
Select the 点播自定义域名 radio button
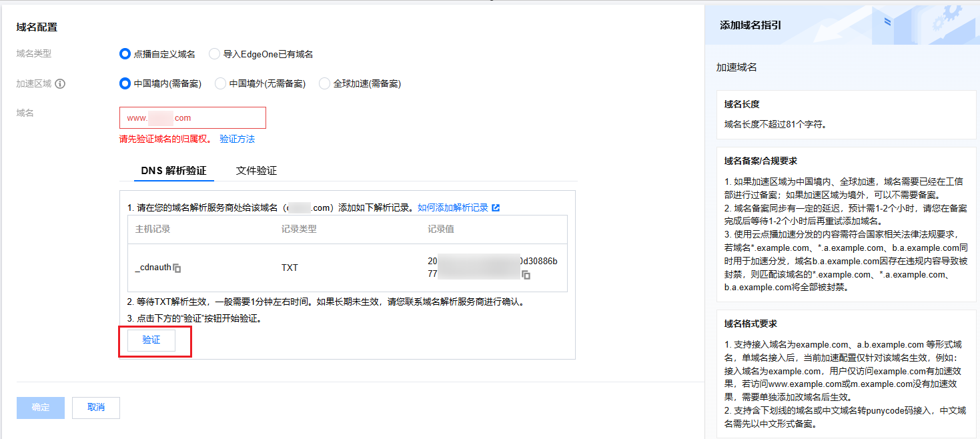click(125, 54)
